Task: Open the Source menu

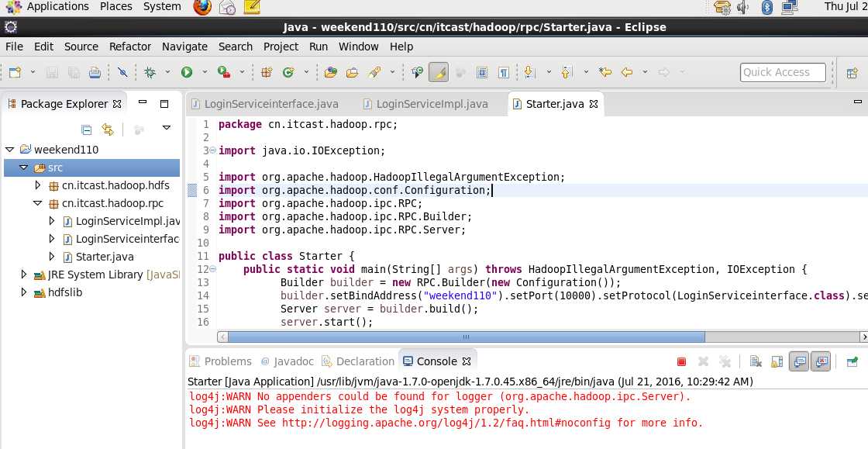Action: [81, 47]
